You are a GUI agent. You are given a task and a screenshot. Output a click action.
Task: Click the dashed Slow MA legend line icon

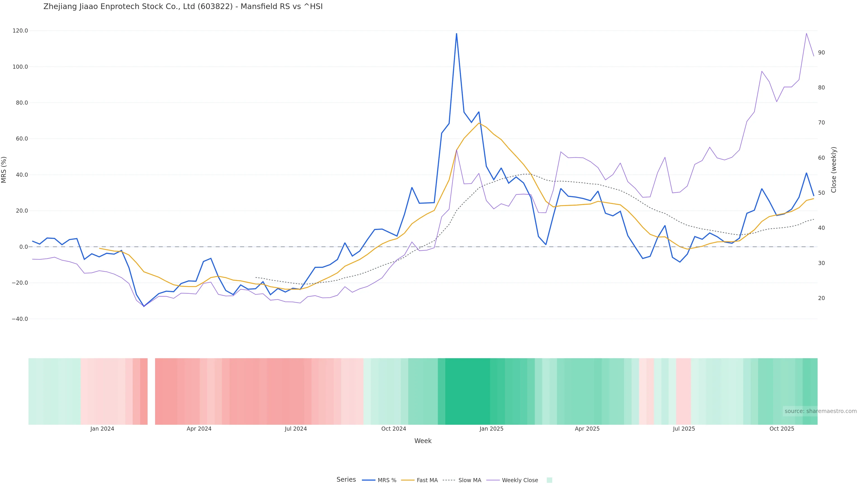(x=449, y=480)
